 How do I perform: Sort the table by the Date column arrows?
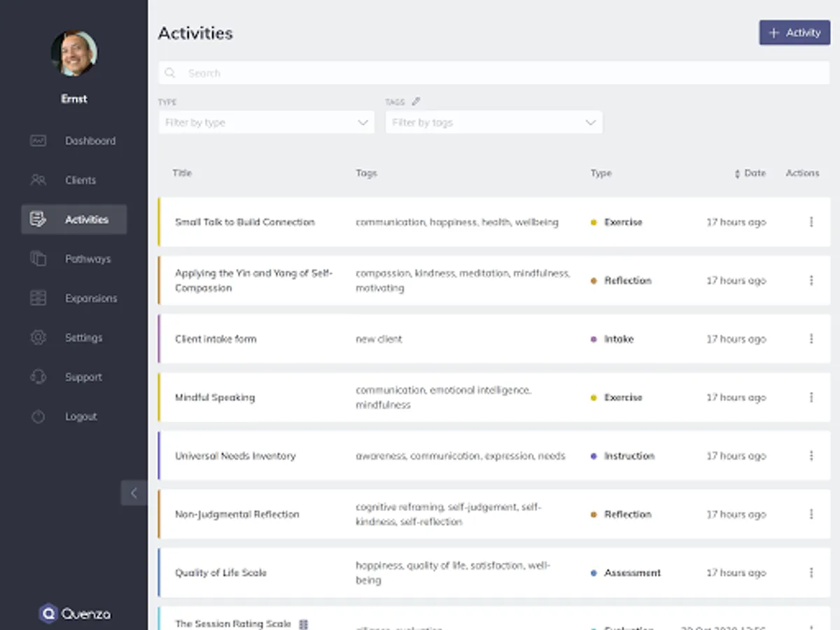(737, 174)
